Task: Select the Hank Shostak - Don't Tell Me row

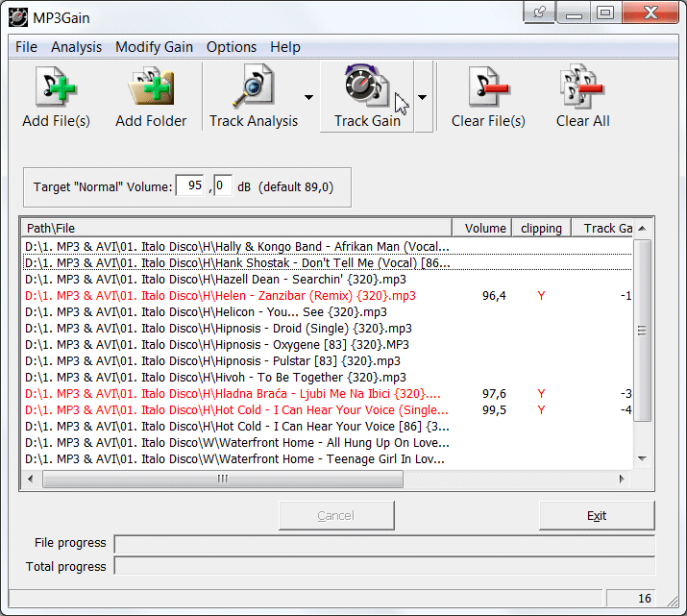Action: click(x=328, y=263)
